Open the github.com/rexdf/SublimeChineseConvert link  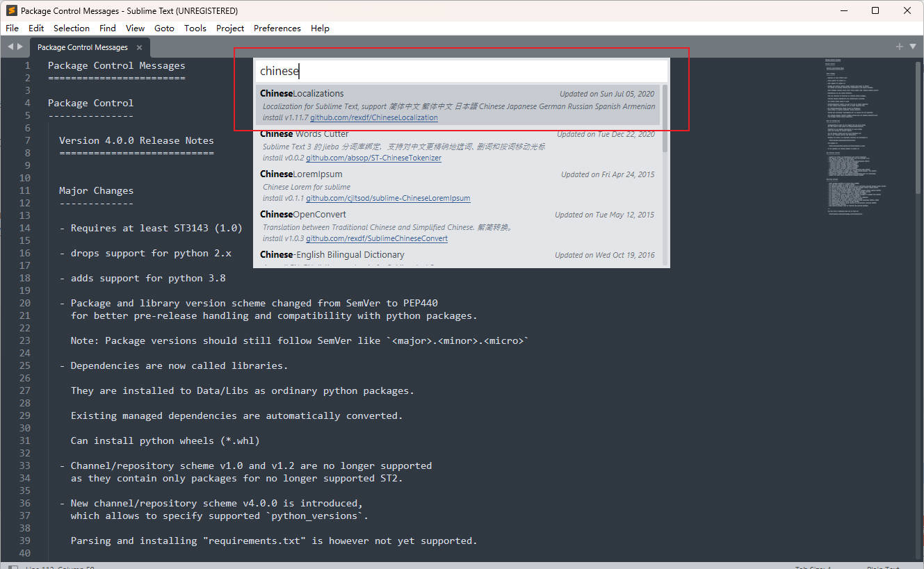(377, 238)
